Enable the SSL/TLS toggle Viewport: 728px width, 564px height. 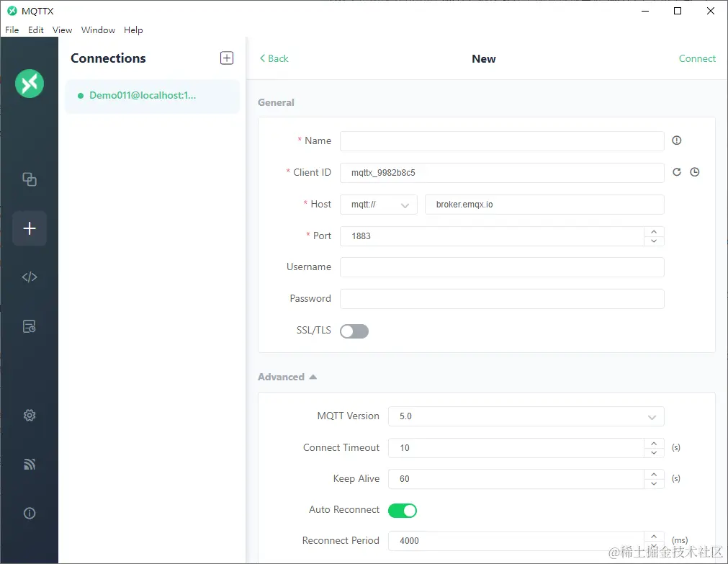[x=354, y=331]
